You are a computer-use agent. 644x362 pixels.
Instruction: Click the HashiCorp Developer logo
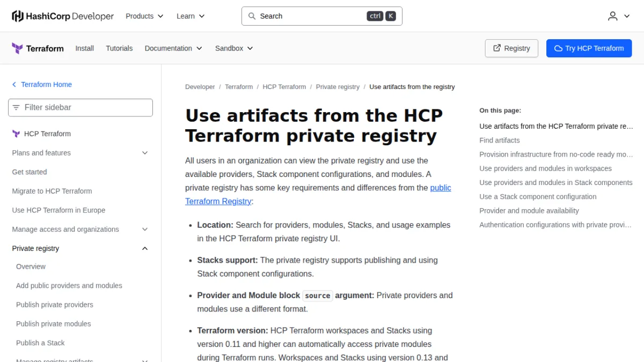63,16
